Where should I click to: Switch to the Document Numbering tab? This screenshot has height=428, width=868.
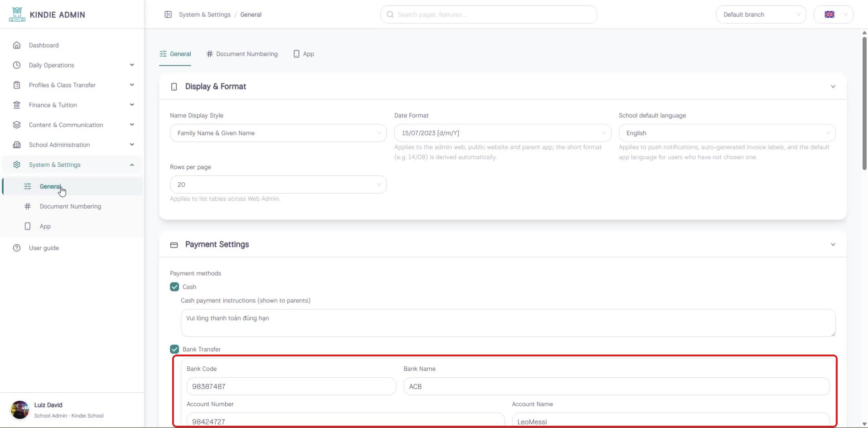pyautogui.click(x=242, y=54)
